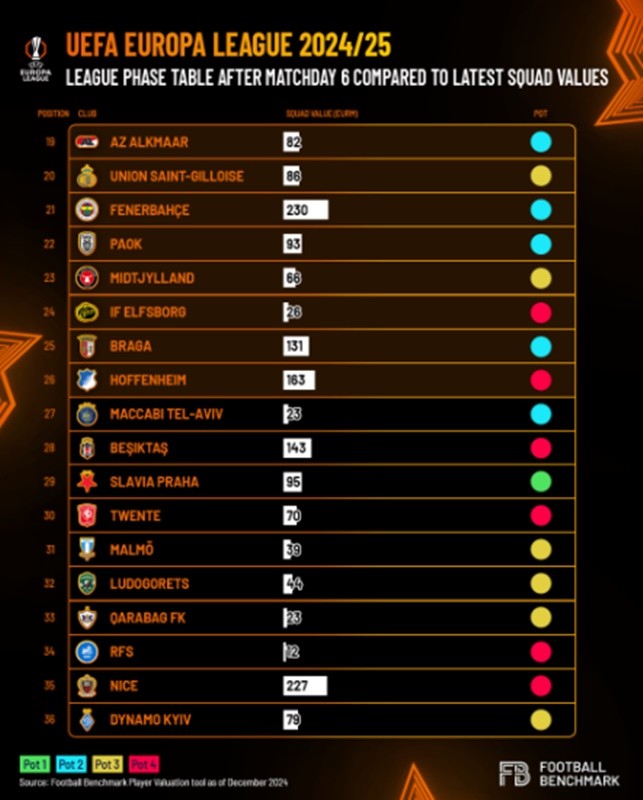
Task: Select the Pot 2 legend label
Action: pos(71,764)
